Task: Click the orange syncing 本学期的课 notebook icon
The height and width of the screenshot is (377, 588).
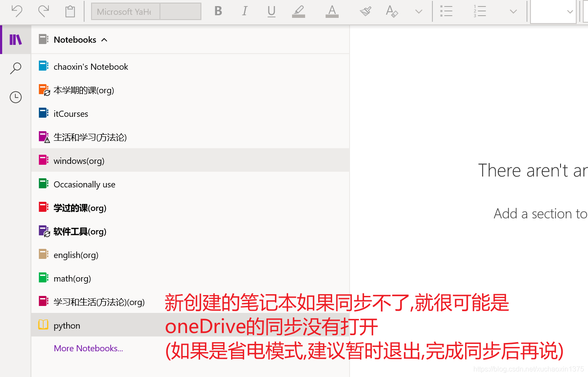Action: click(x=44, y=90)
